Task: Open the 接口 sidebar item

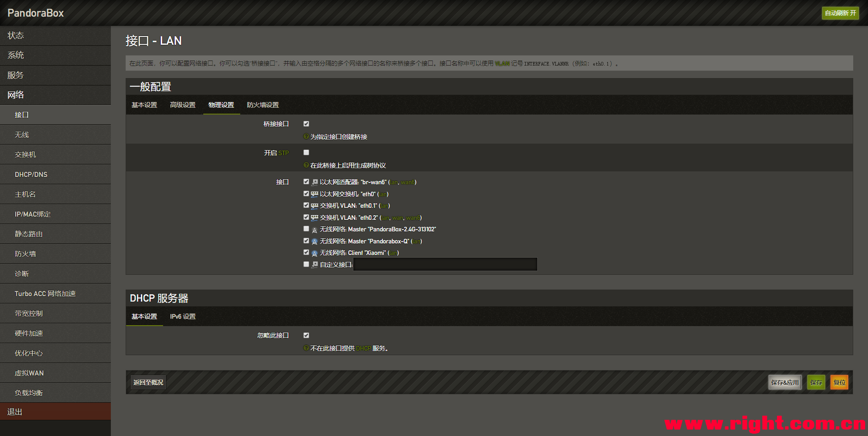Action: 55,115
